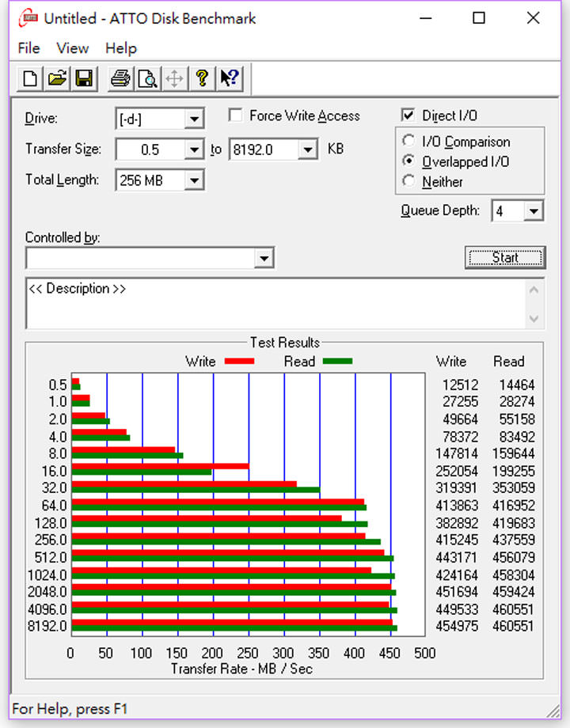Open the View menu
The width and height of the screenshot is (570, 728).
[x=72, y=48]
